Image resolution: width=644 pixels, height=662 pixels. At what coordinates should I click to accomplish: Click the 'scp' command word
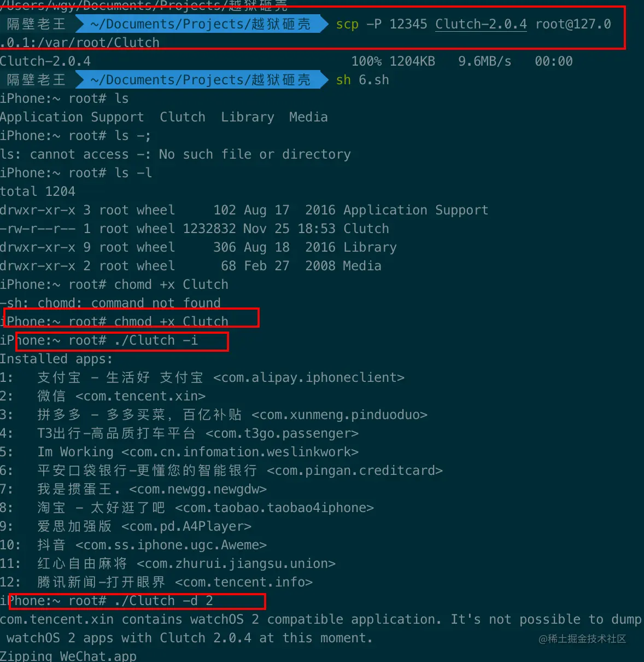(x=347, y=24)
